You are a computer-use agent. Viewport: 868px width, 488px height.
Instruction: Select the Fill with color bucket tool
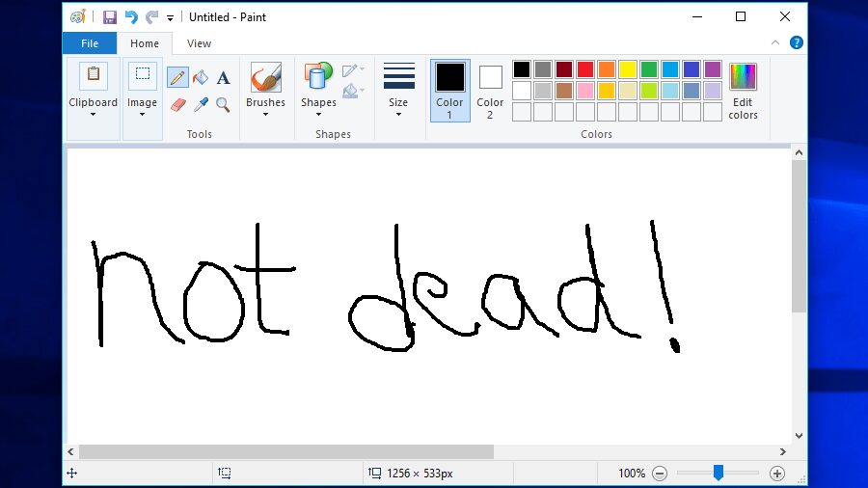[201, 78]
